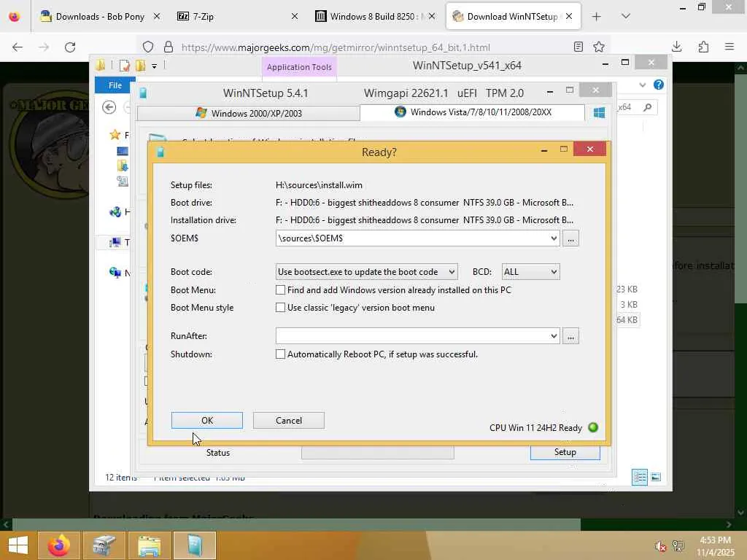Click the WinNTSetup taskbar icon
747x560 pixels.
(194, 545)
